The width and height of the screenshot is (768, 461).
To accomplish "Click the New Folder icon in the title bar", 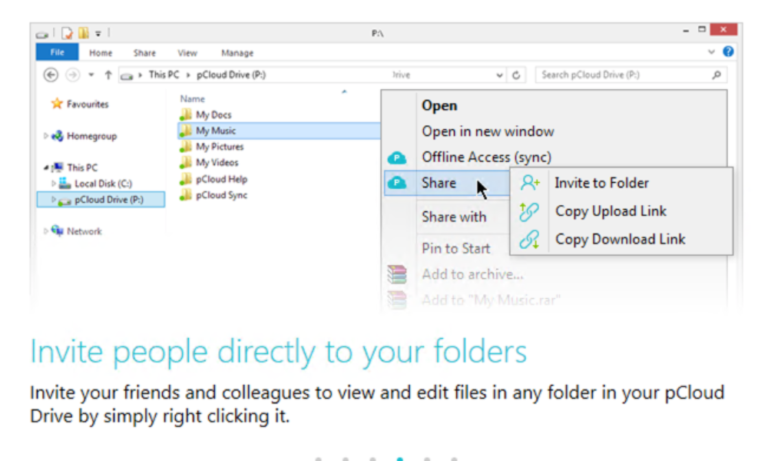I will pyautogui.click(x=84, y=33).
